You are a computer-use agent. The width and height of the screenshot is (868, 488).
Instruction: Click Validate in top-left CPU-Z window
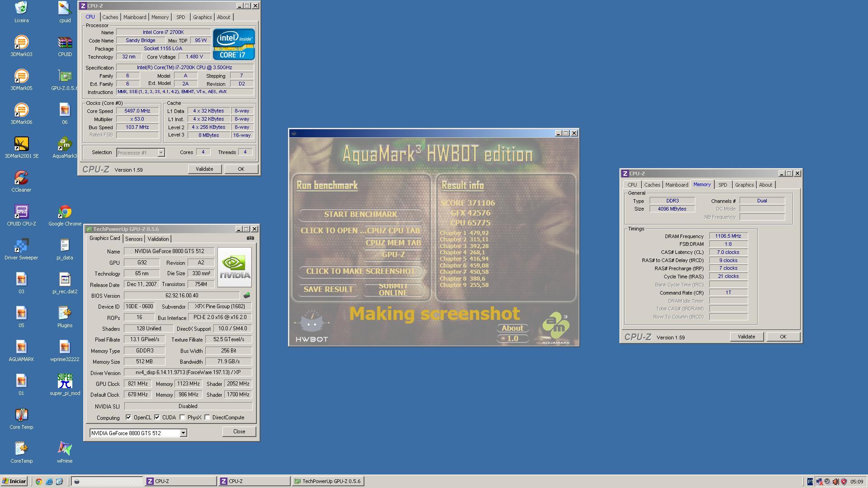click(x=204, y=169)
